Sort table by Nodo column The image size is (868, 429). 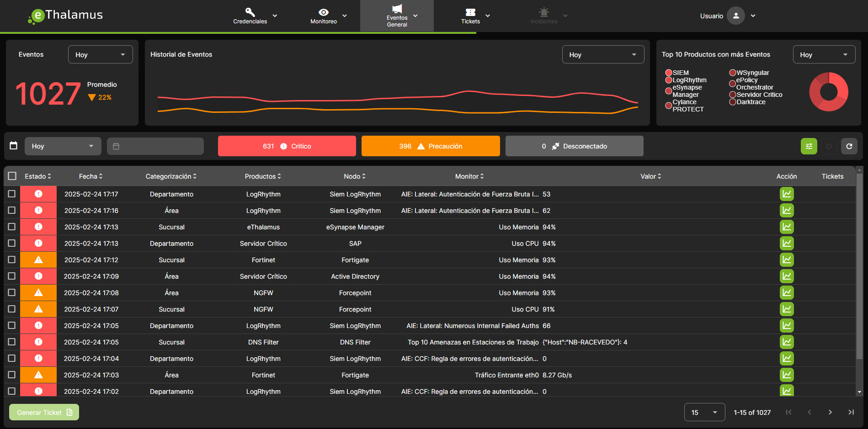tap(355, 176)
